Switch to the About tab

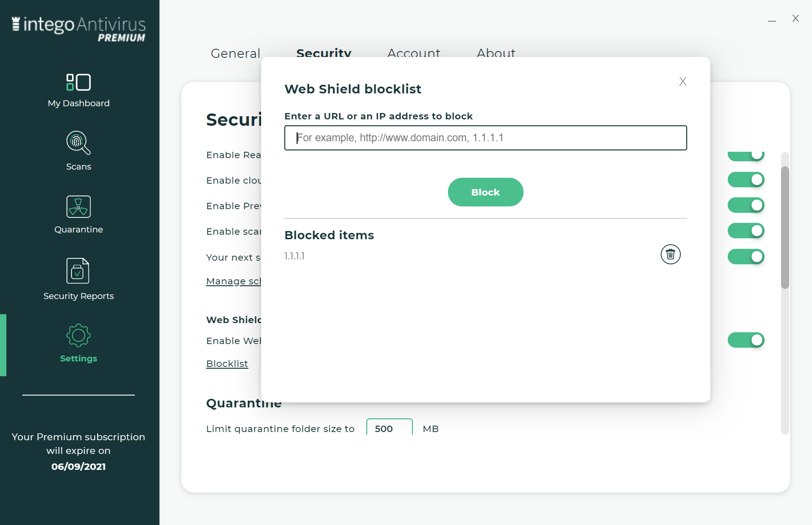pyautogui.click(x=496, y=53)
